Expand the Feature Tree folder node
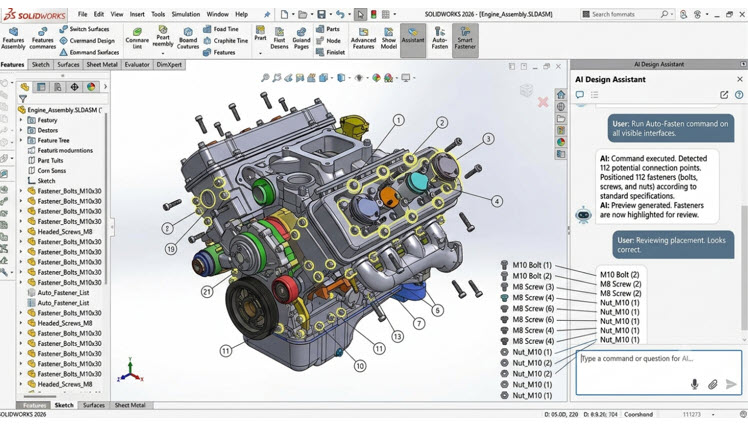 point(21,140)
